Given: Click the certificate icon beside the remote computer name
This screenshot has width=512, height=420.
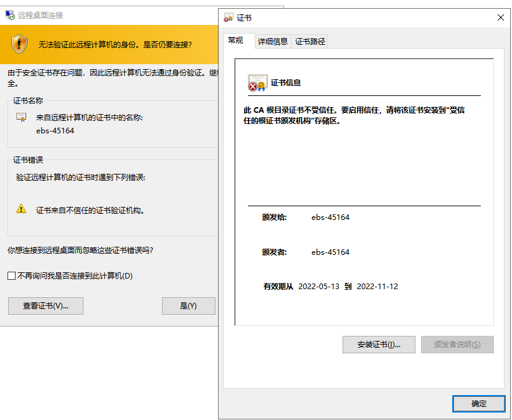Looking at the screenshot, I should click(x=22, y=117).
